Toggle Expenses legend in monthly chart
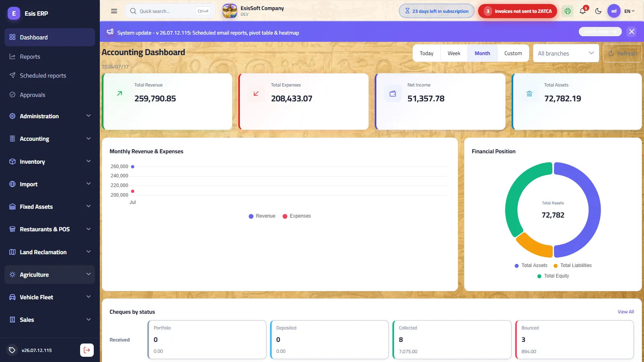 297,216
